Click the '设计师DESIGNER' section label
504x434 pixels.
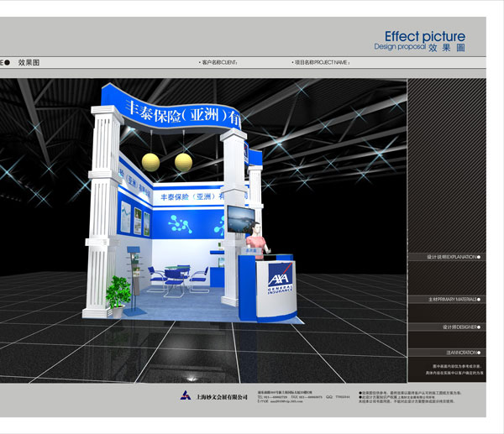(461, 327)
